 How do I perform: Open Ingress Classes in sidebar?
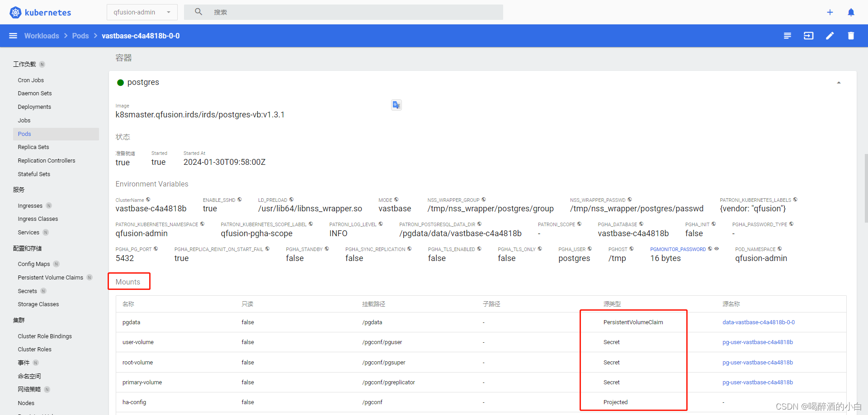(x=38, y=219)
